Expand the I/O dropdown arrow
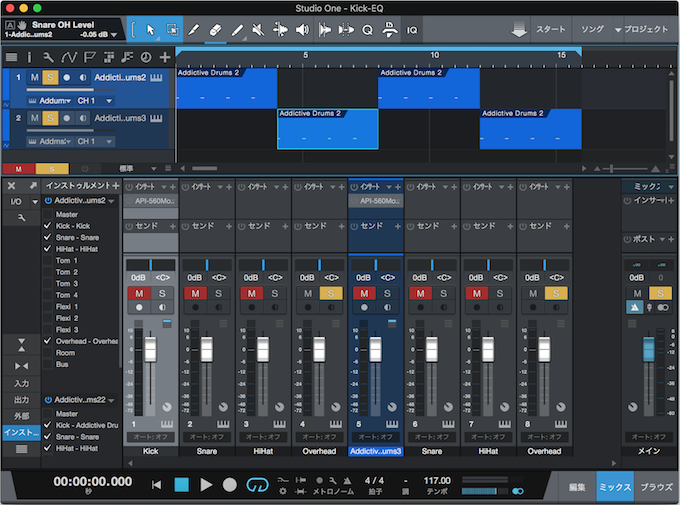680x505 pixels. 35,201
